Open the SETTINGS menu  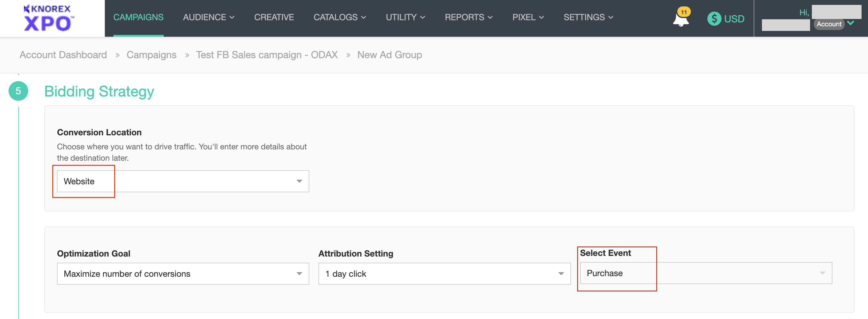[x=588, y=17]
